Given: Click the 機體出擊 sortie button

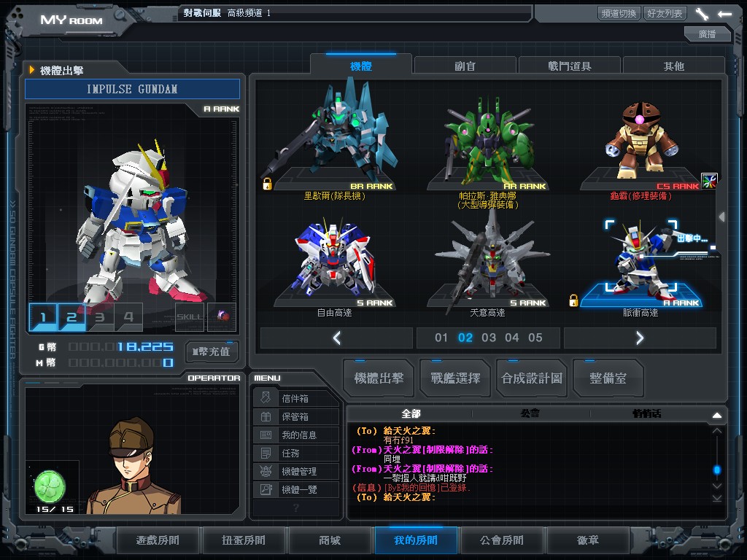Looking at the screenshot, I should coord(379,378).
